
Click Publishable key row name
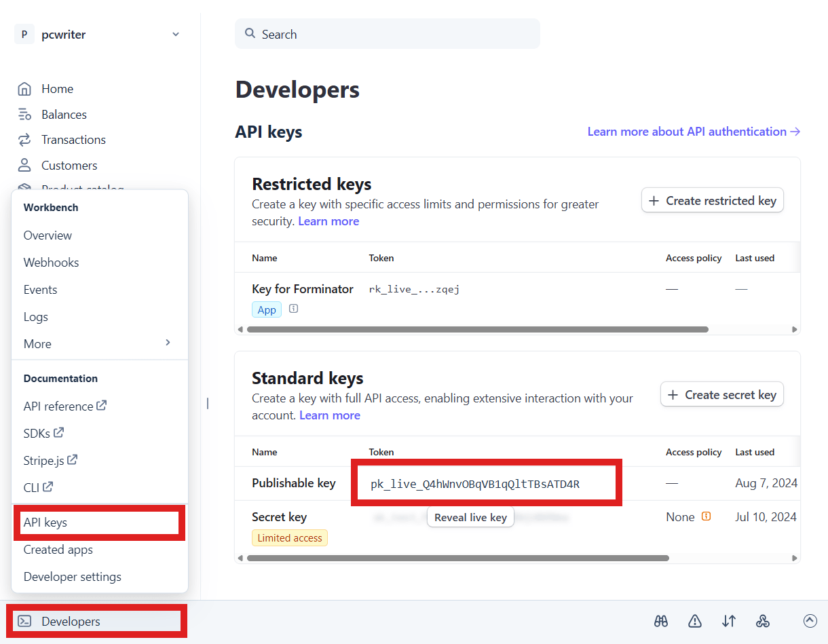pyautogui.click(x=294, y=483)
